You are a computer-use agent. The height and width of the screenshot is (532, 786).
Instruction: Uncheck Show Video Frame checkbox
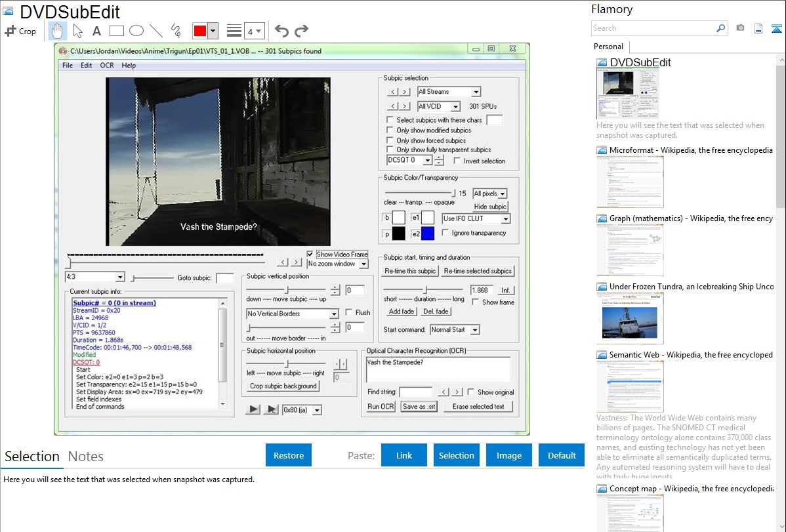tap(311, 255)
